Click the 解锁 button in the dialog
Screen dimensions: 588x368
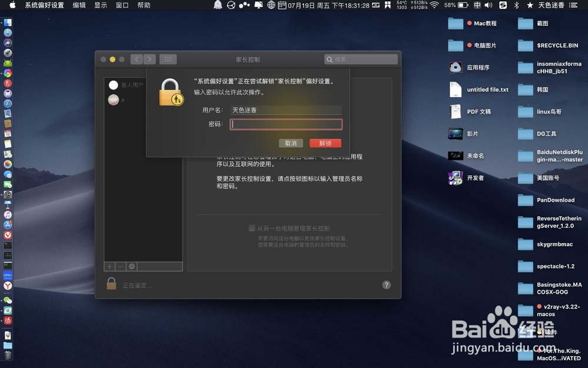click(325, 142)
